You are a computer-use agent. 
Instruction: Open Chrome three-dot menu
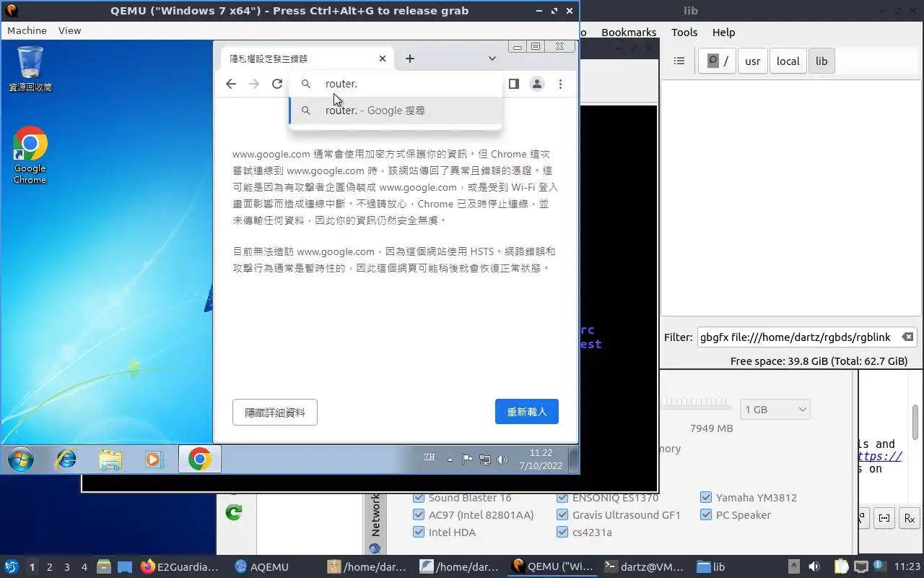coord(560,84)
